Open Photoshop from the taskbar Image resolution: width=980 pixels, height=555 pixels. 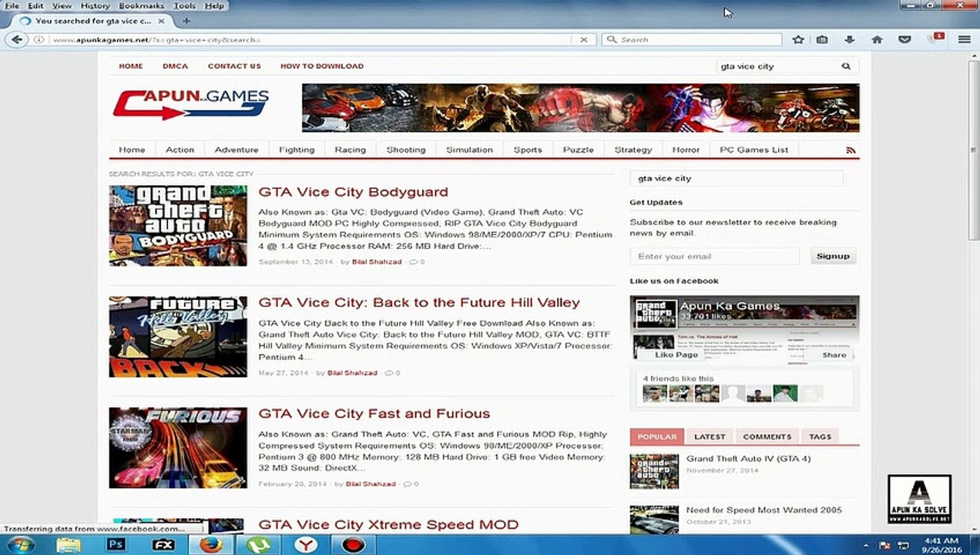pos(116,544)
